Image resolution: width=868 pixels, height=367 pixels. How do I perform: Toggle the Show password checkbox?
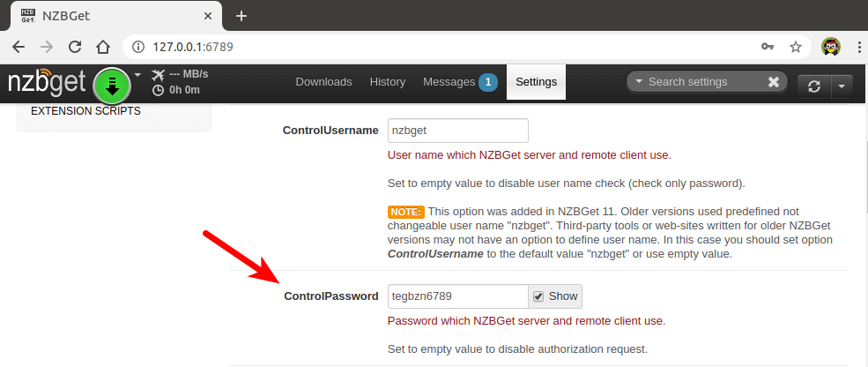(x=538, y=296)
